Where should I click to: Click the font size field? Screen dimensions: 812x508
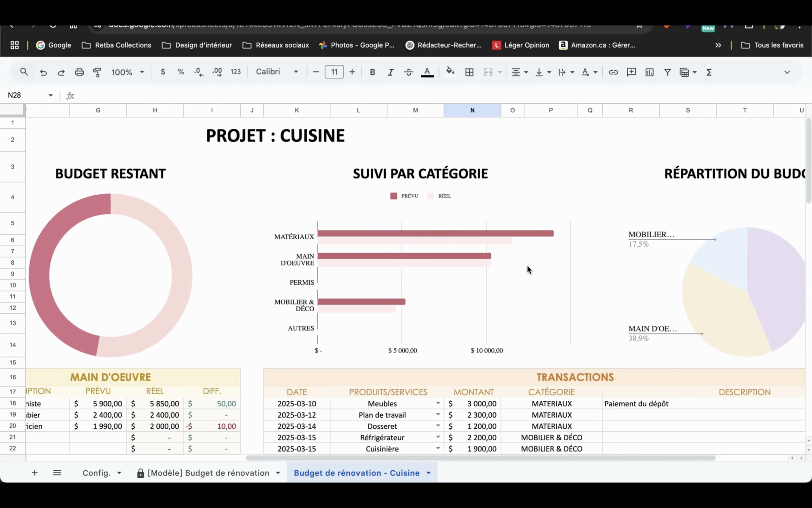coord(334,72)
